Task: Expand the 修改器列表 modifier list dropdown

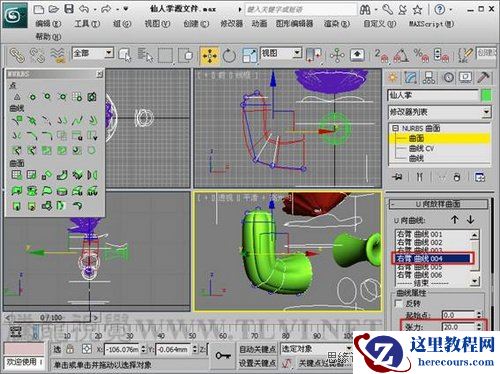Action: pos(486,112)
